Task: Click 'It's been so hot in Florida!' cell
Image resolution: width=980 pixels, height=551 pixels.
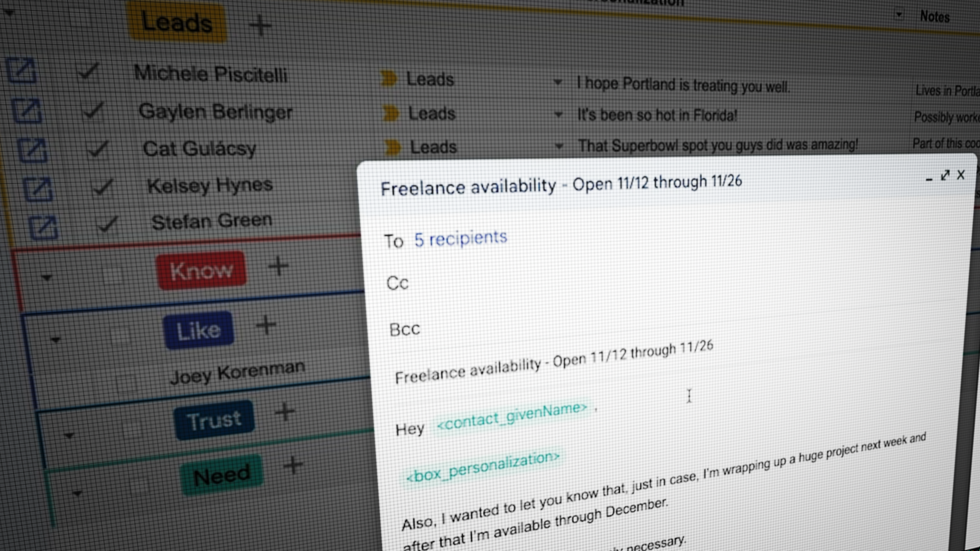Action: [x=657, y=115]
